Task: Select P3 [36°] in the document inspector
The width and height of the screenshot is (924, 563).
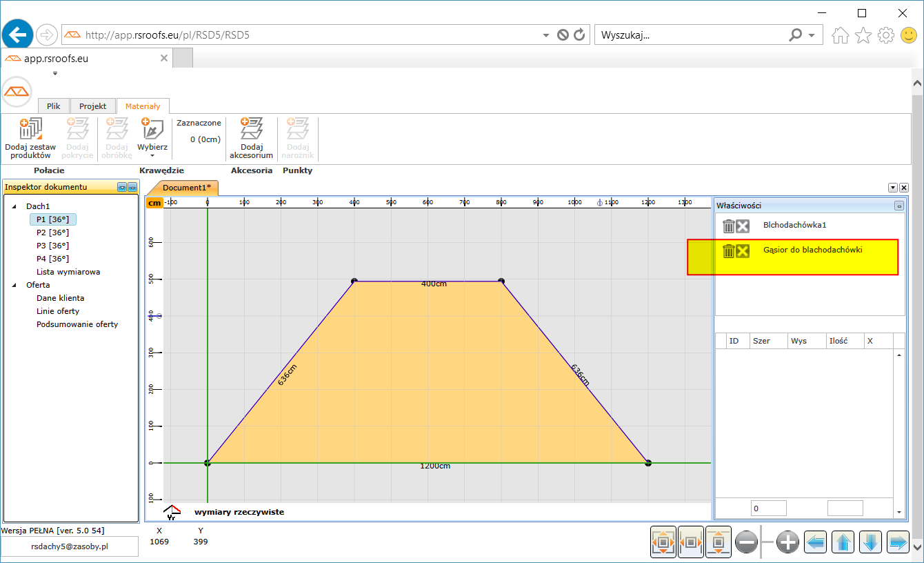Action: click(53, 246)
